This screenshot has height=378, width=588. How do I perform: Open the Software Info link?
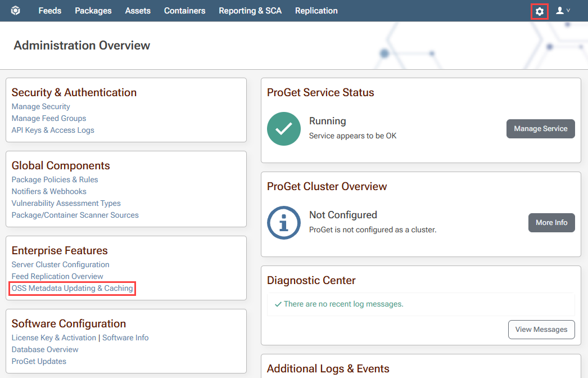pos(125,338)
